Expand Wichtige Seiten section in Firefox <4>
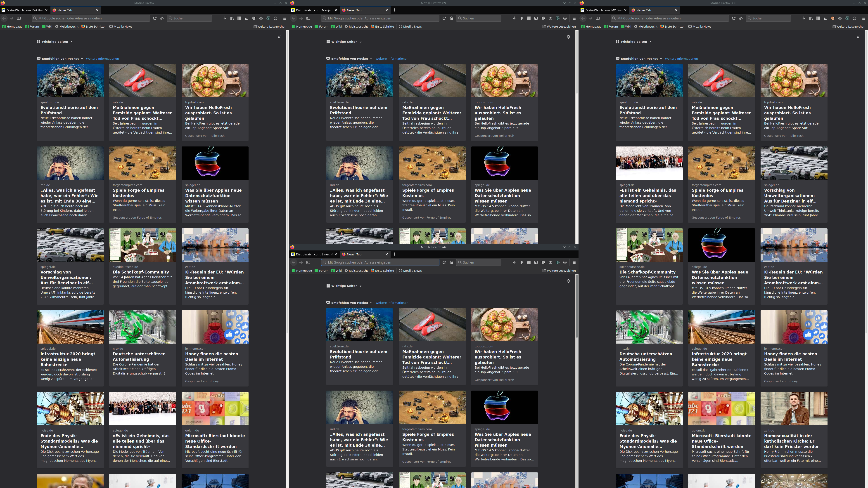This screenshot has width=868, height=488. tap(361, 286)
